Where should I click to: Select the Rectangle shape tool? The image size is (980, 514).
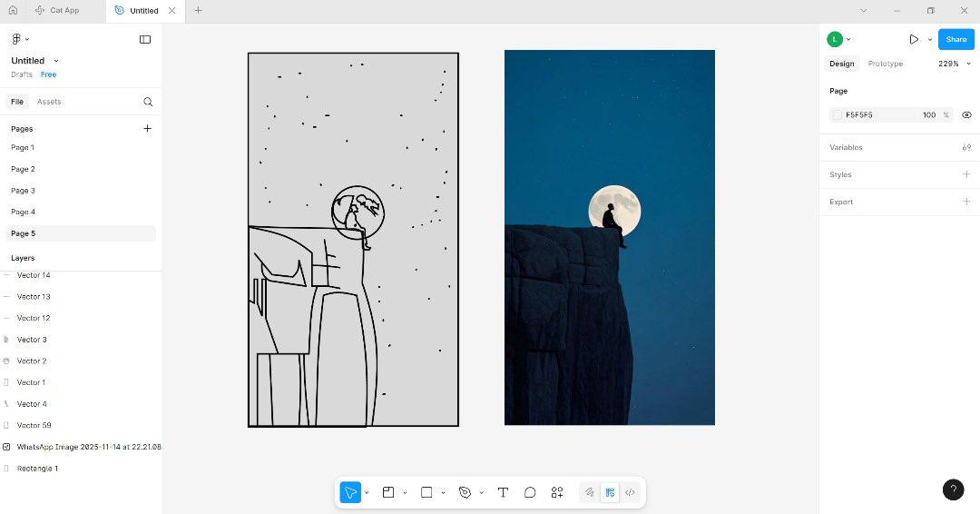[426, 492]
